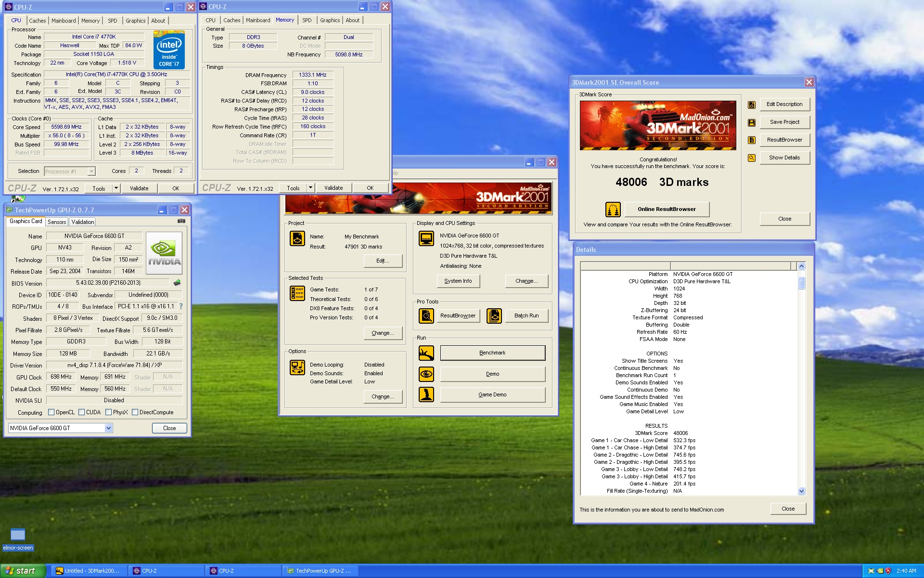The height and width of the screenshot is (578, 924).
Task: Open the GPU selection dropdown in GPU-Z
Action: tap(108, 428)
